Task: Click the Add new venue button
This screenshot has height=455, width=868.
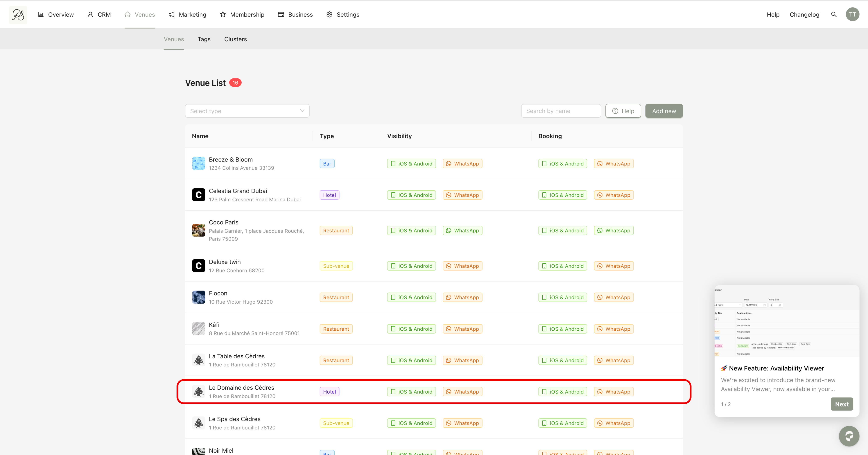Action: click(x=664, y=111)
